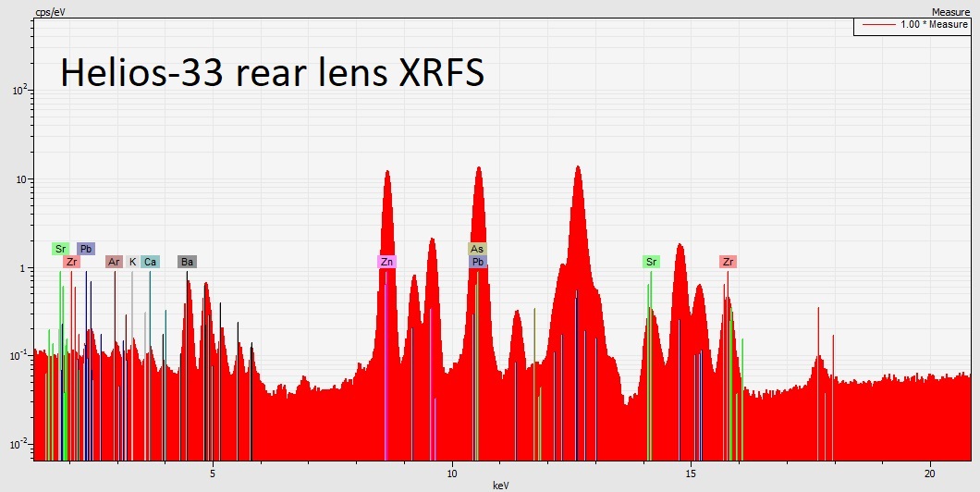Click the purple Pb label above the Ar tag
The height and width of the screenshot is (492, 980).
pyautogui.click(x=86, y=249)
